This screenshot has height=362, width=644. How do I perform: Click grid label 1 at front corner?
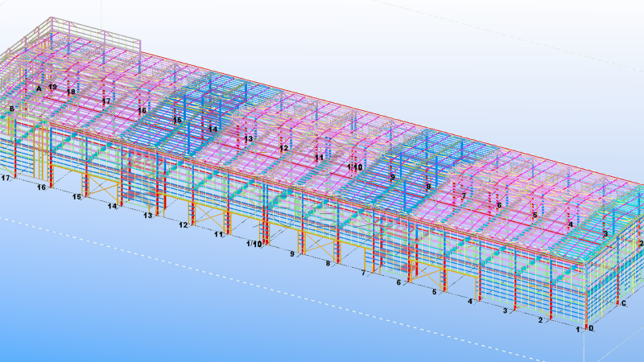tap(578, 329)
